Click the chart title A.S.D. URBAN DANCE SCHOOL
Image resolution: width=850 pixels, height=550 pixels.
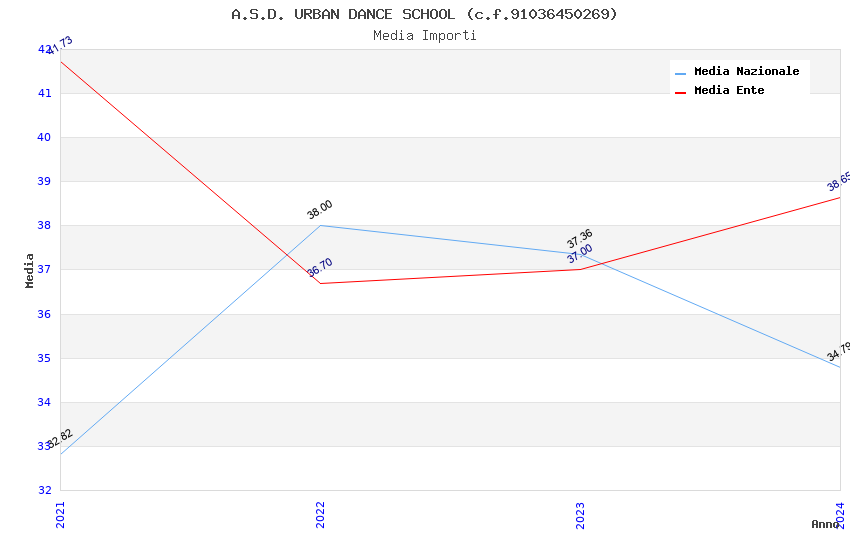coord(424,14)
